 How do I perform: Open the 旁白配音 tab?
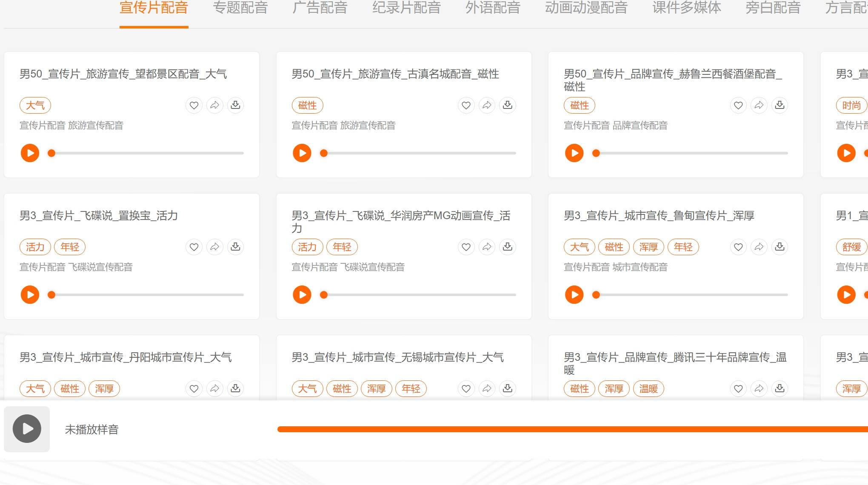[x=773, y=8]
